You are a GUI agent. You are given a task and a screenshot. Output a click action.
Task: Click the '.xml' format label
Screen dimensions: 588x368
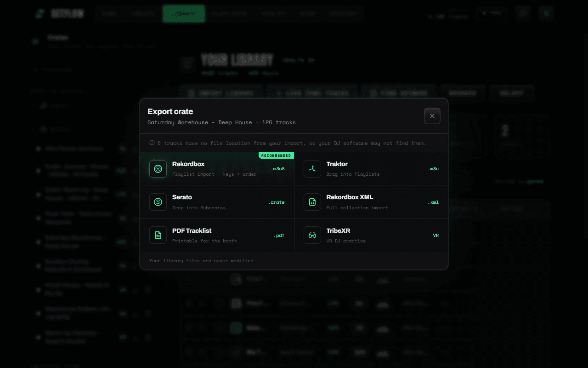point(433,202)
